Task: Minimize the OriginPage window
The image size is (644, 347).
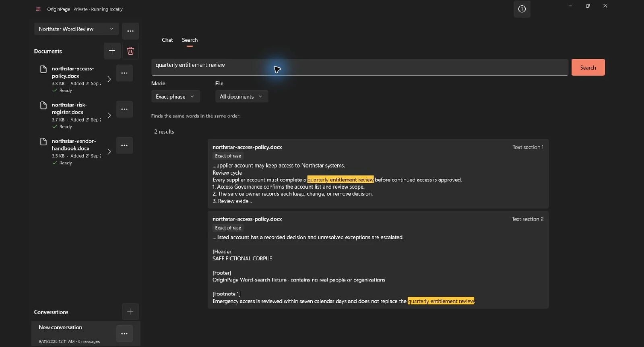Action: click(570, 6)
